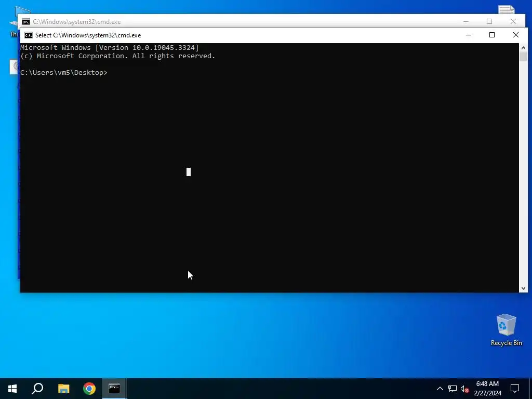
Task: Open the taskbar search icon
Action: [x=37, y=389]
